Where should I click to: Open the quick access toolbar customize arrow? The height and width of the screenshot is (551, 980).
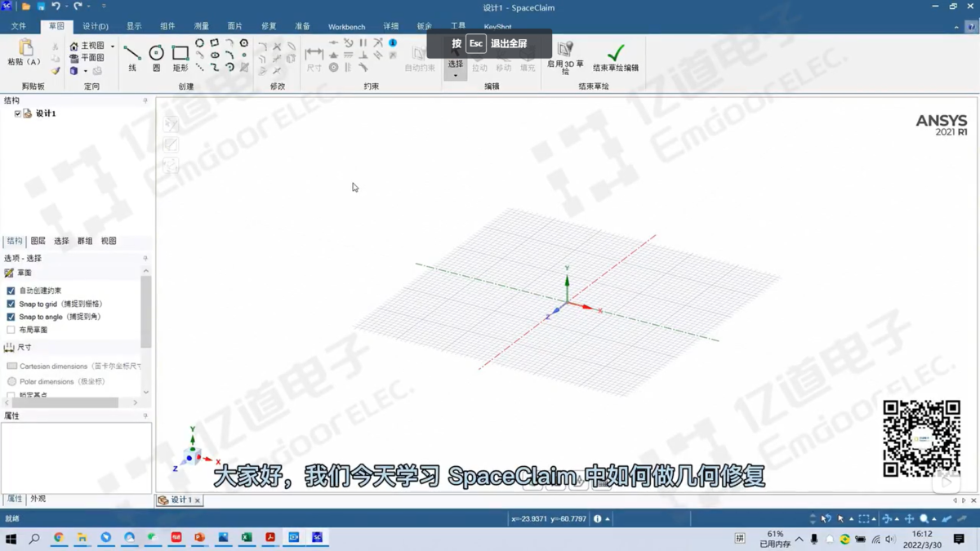(x=104, y=7)
